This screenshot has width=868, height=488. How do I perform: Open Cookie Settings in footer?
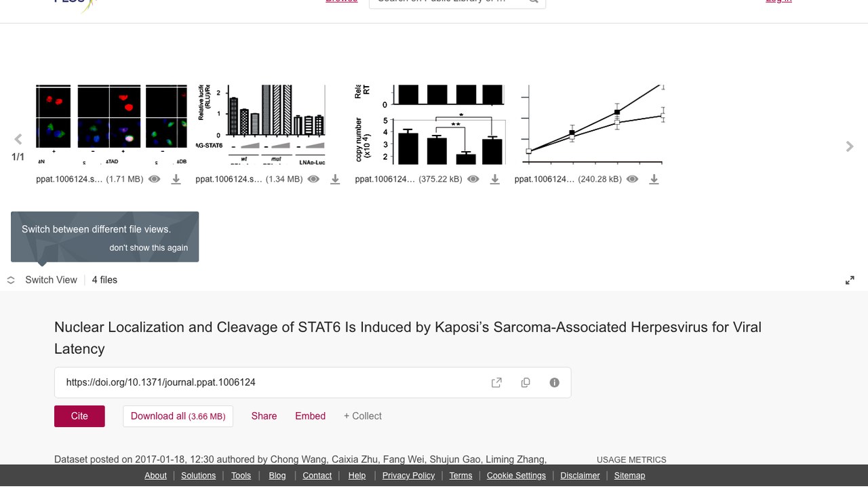pos(516,476)
